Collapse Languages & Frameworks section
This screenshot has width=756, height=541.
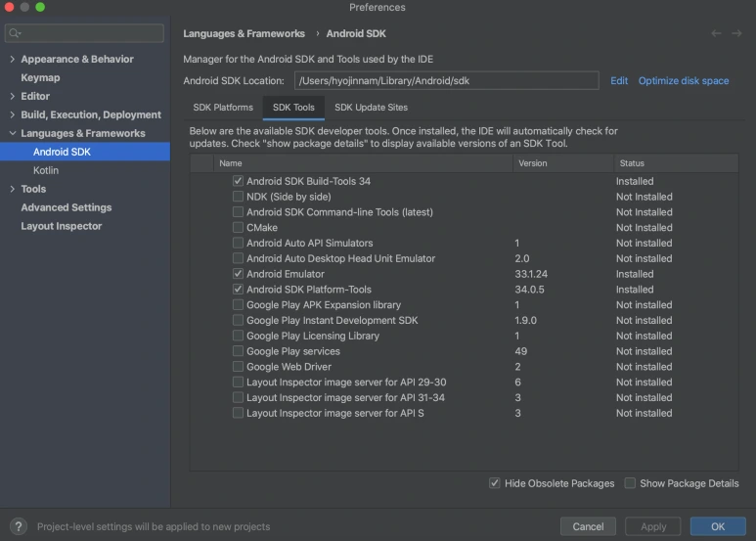point(12,133)
